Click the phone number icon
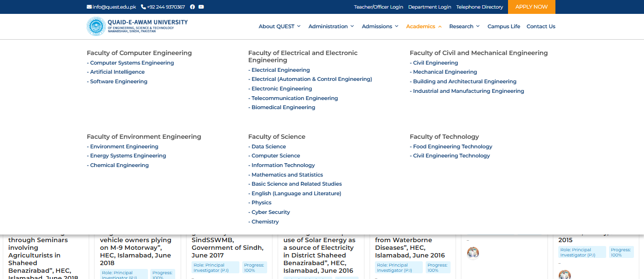 pos(143,7)
